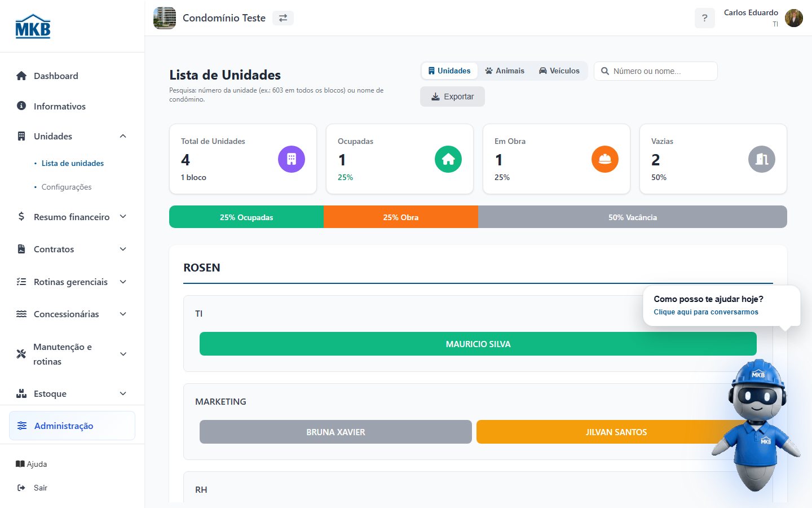
Task: Click the Administração sliders icon
Action: [22, 426]
